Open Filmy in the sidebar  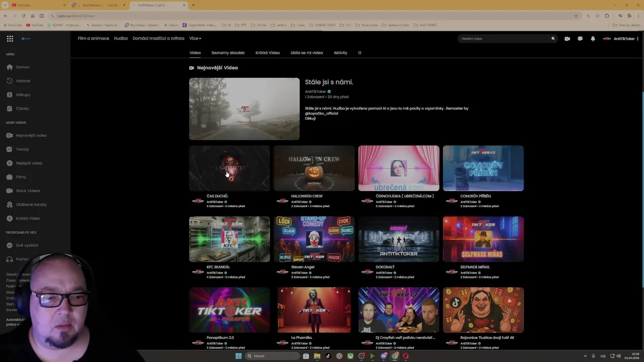click(x=17, y=177)
